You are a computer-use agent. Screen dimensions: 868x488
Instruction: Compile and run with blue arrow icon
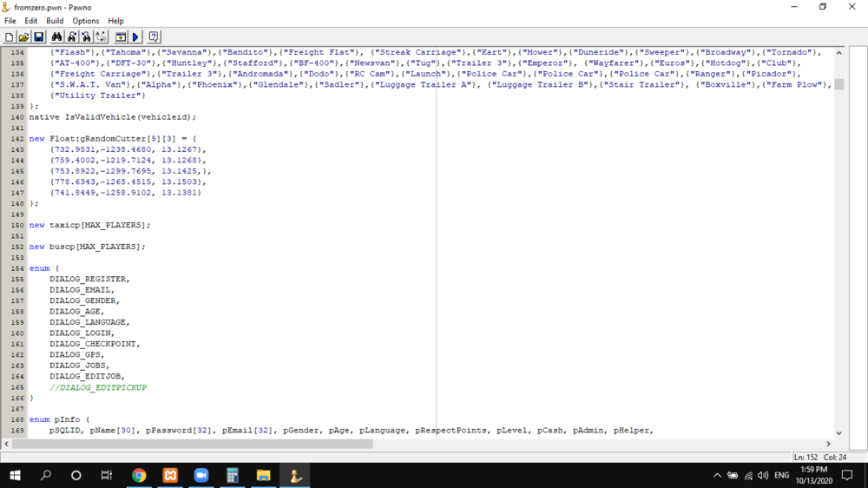135,37
